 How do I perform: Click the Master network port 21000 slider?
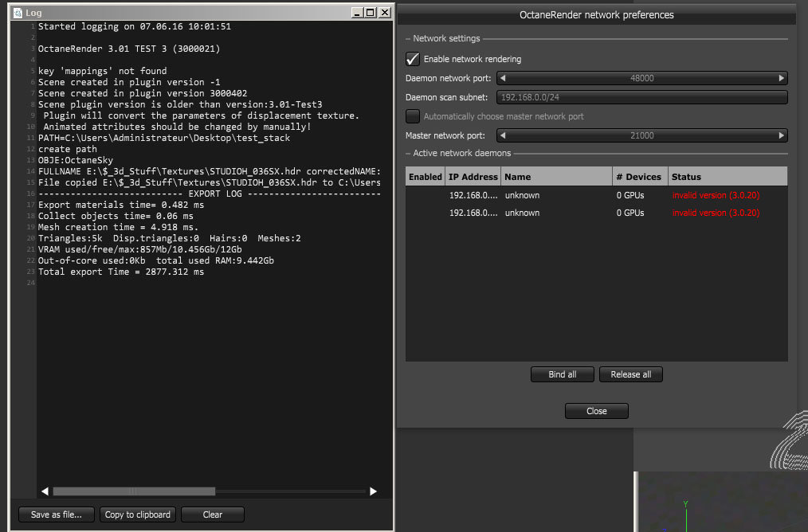[x=642, y=135]
